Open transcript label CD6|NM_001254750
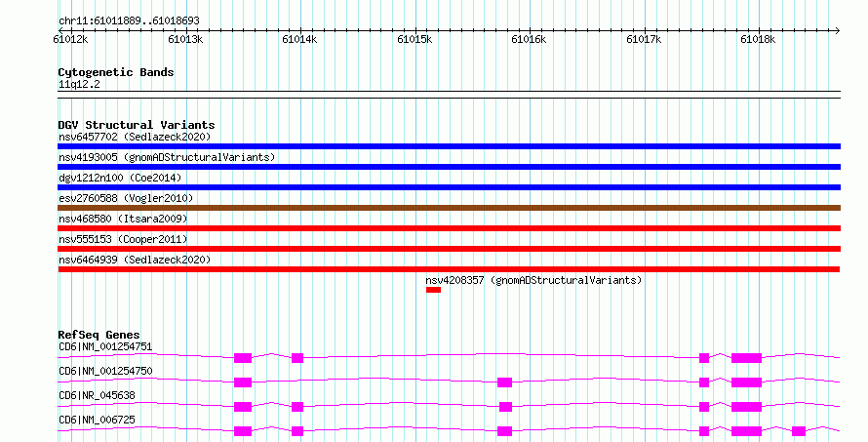Image resolution: width=868 pixels, height=442 pixels. 105,371
